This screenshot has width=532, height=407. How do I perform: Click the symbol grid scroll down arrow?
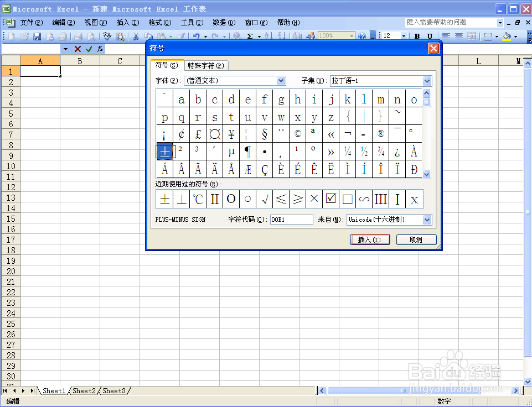pyautogui.click(x=426, y=175)
